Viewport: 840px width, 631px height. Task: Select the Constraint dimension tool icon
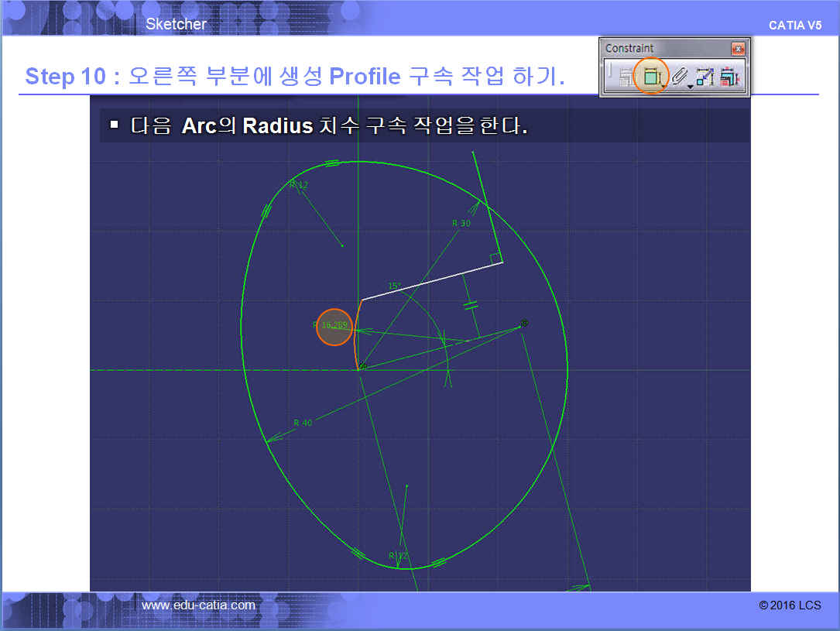pos(650,77)
